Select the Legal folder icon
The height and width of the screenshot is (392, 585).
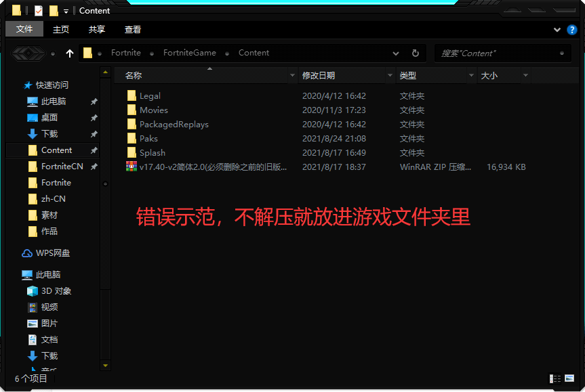click(132, 95)
